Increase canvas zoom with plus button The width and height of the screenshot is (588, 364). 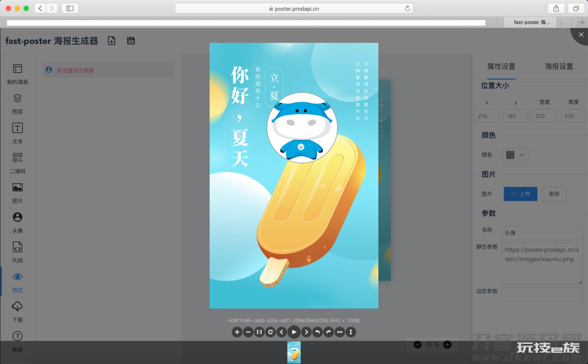coord(448,344)
